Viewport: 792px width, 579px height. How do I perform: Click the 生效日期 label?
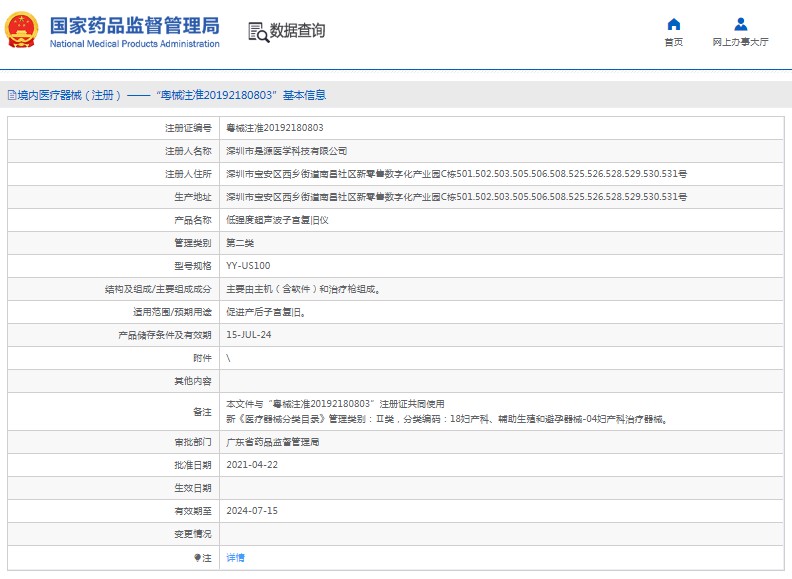click(192, 488)
